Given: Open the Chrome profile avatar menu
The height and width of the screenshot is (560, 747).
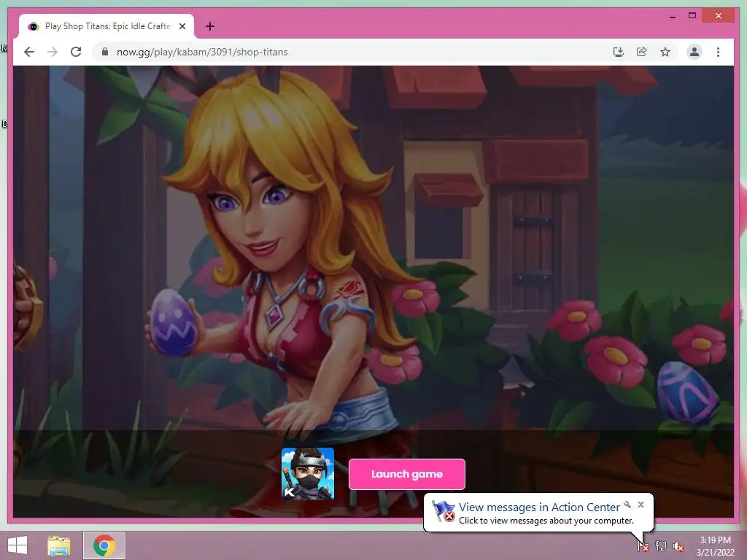Looking at the screenshot, I should [x=694, y=52].
